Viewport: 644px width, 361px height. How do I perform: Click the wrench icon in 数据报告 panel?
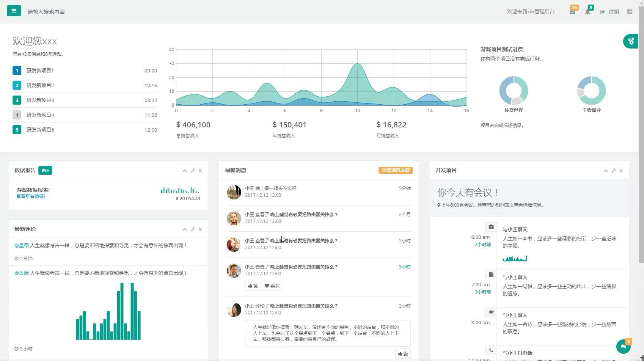pyautogui.click(x=193, y=171)
